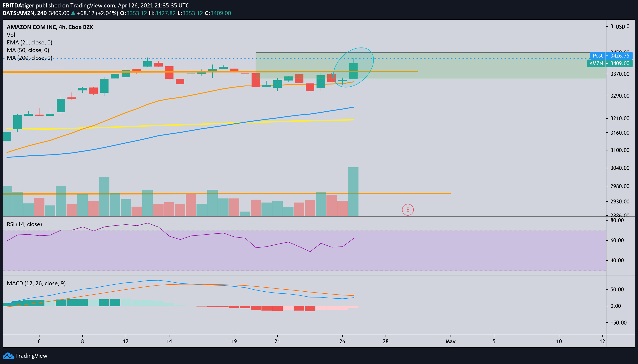Click the '26' date label on time axis

coord(342,341)
